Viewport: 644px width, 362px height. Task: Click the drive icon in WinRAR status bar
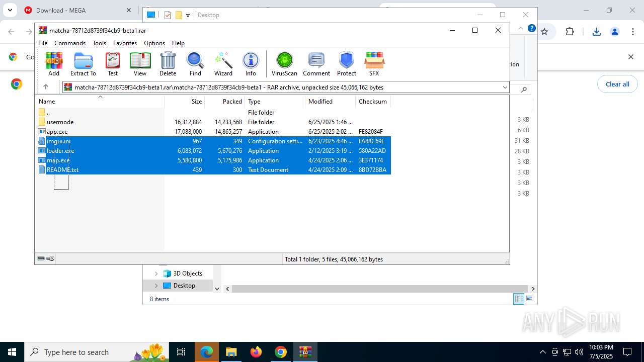pyautogui.click(x=41, y=259)
